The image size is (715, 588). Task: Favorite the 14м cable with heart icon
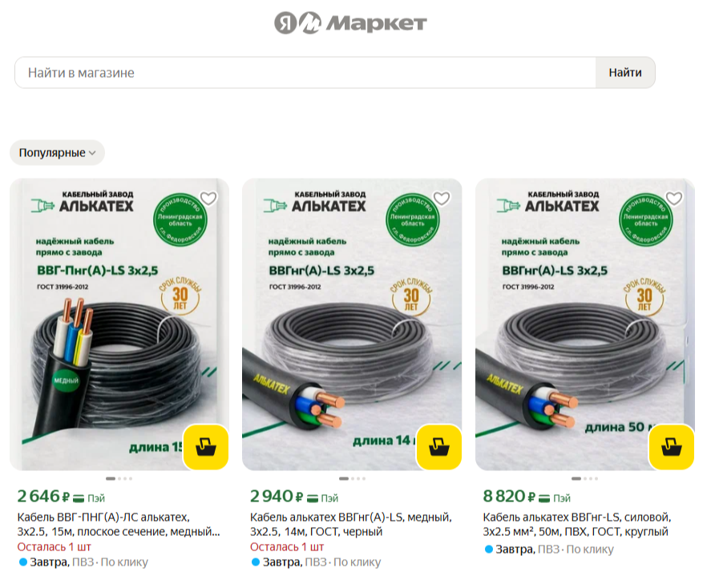pos(442,199)
